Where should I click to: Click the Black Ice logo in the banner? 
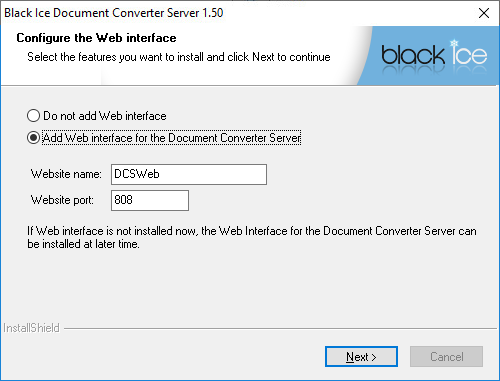[434, 55]
